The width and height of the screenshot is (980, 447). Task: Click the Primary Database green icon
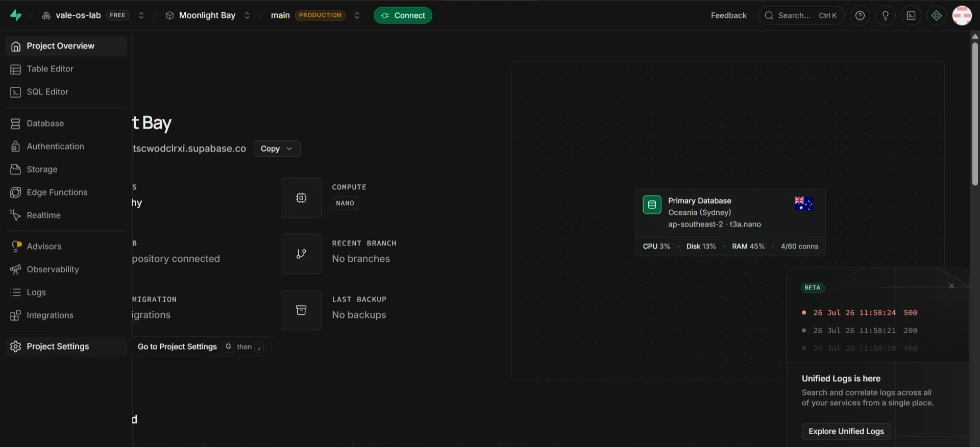pos(652,205)
